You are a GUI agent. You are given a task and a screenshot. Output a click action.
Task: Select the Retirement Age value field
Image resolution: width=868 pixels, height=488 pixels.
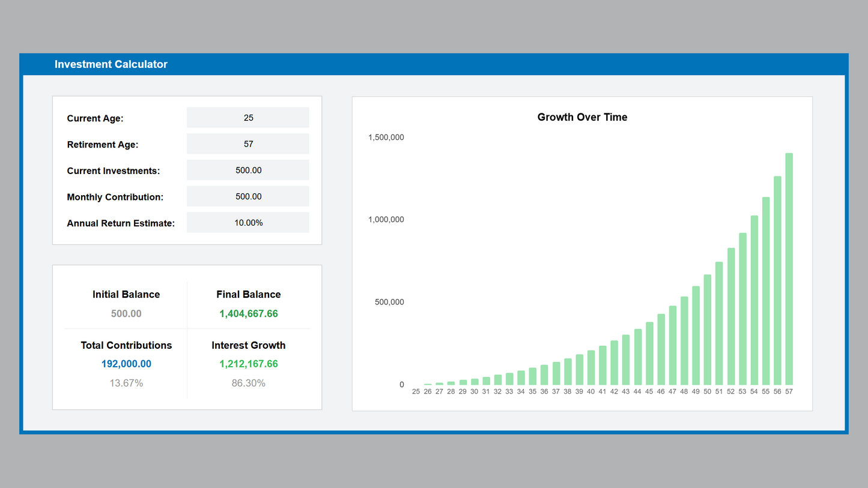click(248, 144)
